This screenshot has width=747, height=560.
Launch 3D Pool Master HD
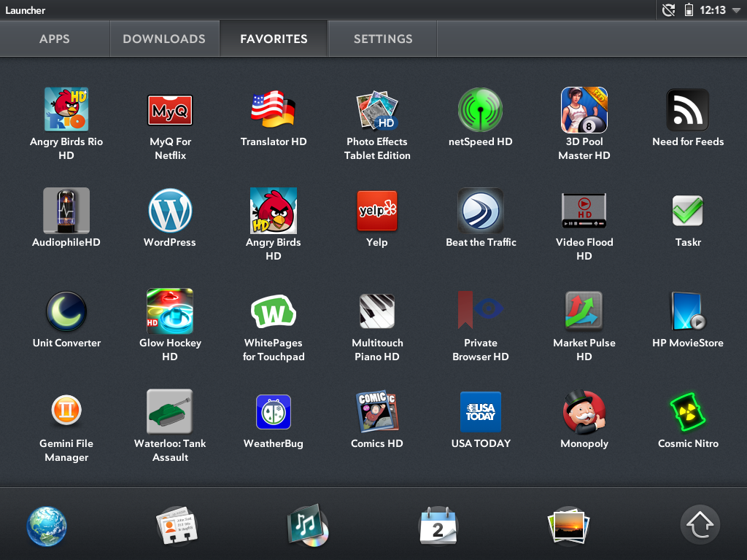point(584,109)
